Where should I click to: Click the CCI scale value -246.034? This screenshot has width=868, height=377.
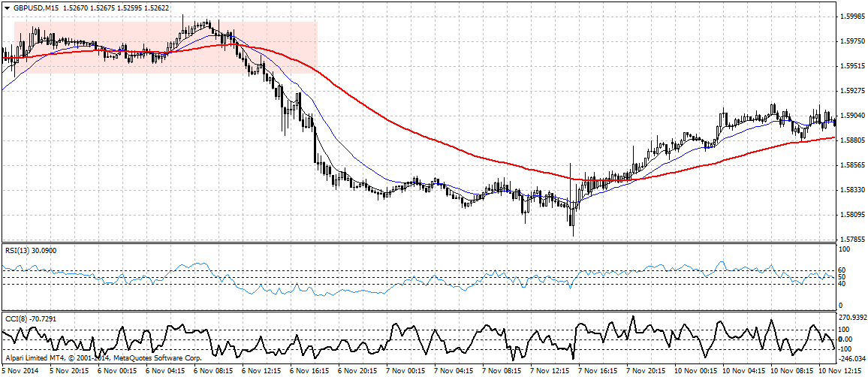(852, 359)
